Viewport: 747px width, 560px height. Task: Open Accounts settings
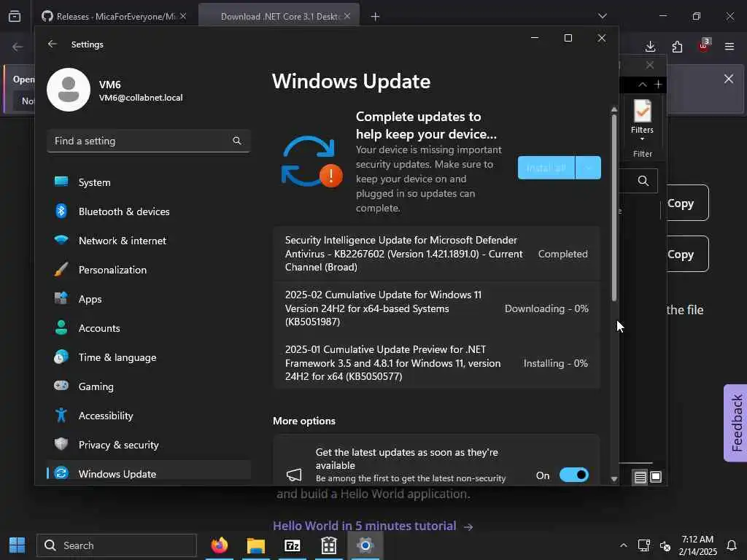(x=149, y=328)
